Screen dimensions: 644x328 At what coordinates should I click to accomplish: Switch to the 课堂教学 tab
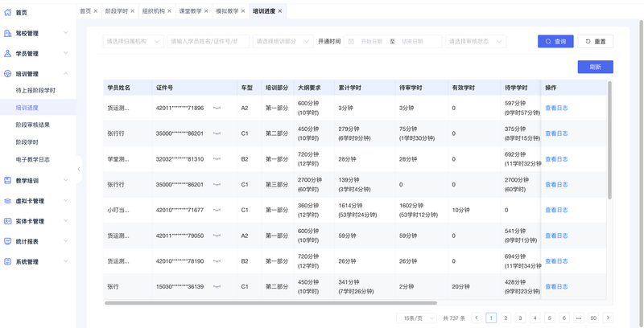(x=190, y=11)
